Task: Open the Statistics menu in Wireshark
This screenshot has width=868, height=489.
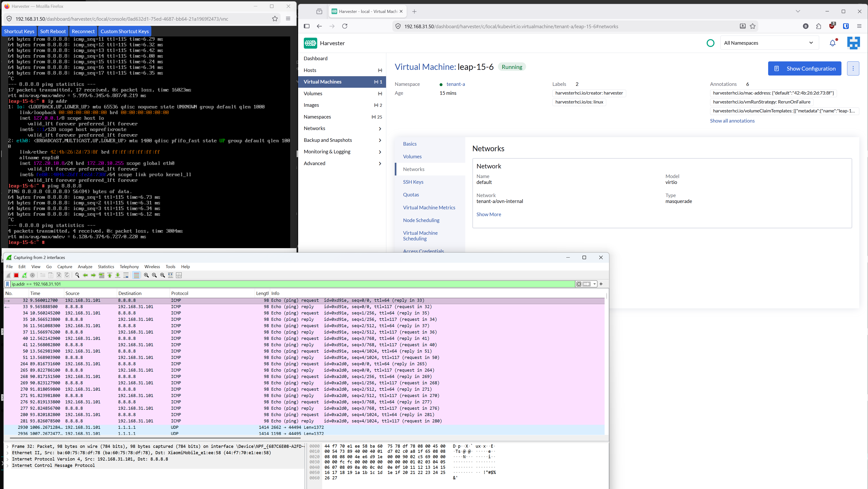Action: [106, 266]
